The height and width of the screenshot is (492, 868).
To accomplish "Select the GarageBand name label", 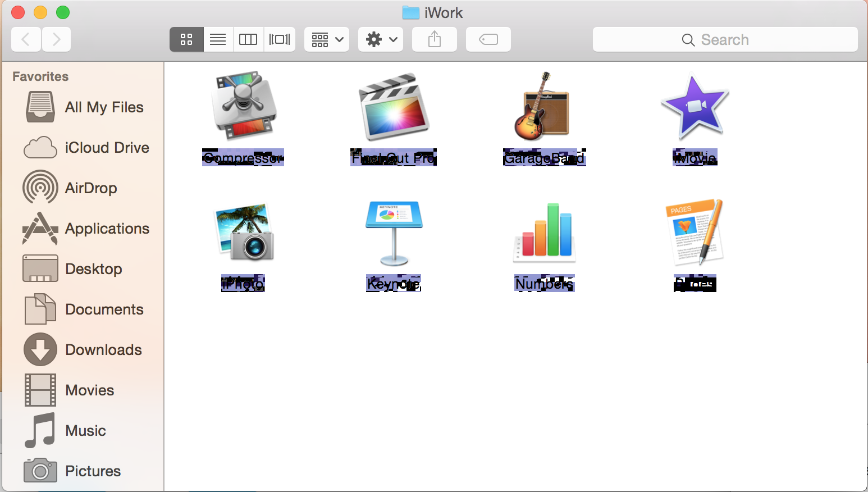I will [545, 158].
